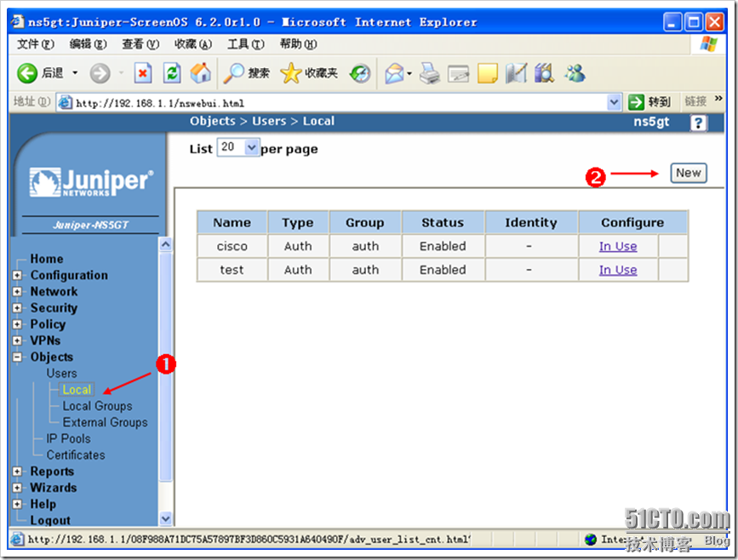Click the yellow note Discuss icon

488,73
